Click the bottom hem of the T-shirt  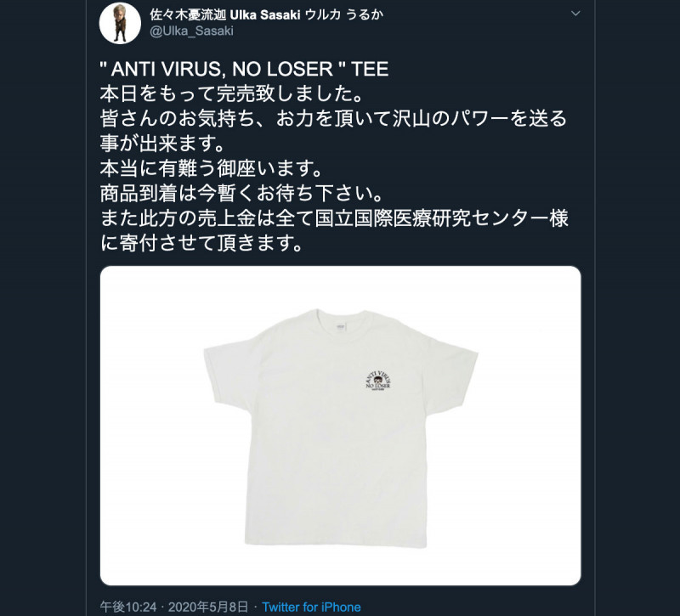tap(336, 542)
